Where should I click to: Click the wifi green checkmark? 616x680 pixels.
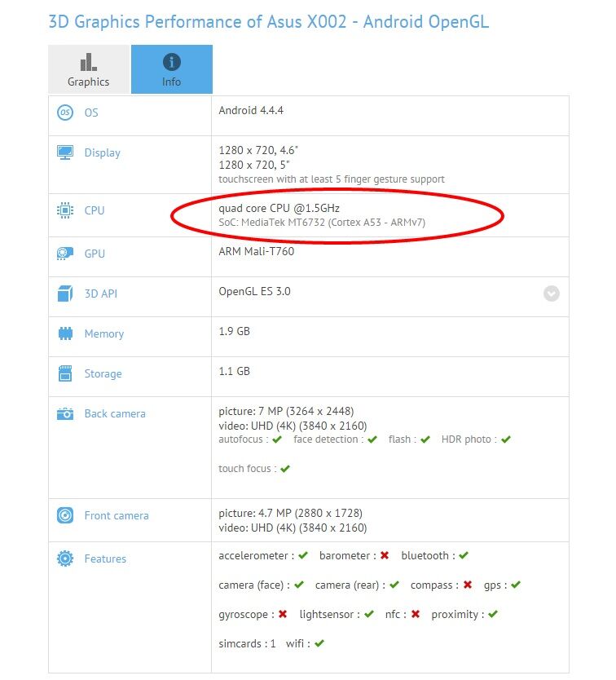319,643
